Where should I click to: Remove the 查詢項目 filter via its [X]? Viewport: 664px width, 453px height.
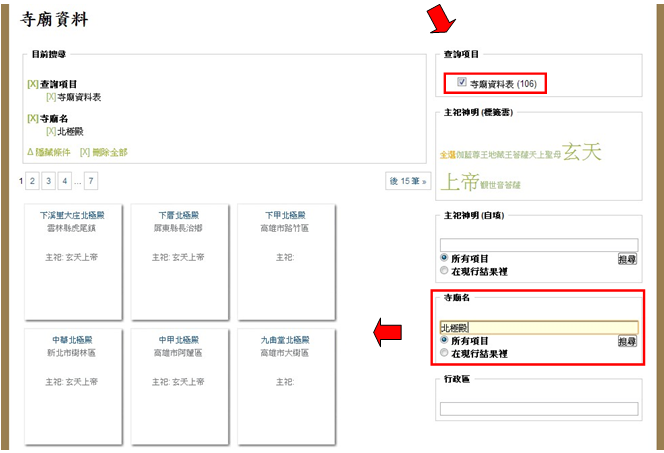[32, 84]
